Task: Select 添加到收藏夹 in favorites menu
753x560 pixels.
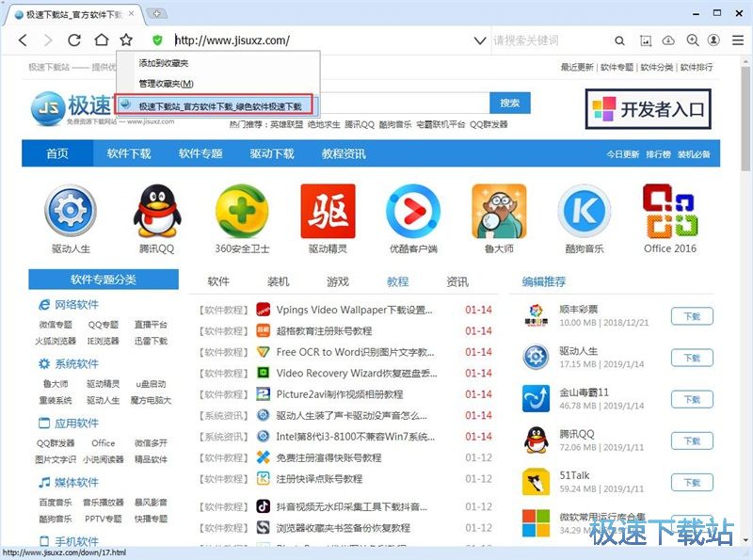Action: pos(164,63)
